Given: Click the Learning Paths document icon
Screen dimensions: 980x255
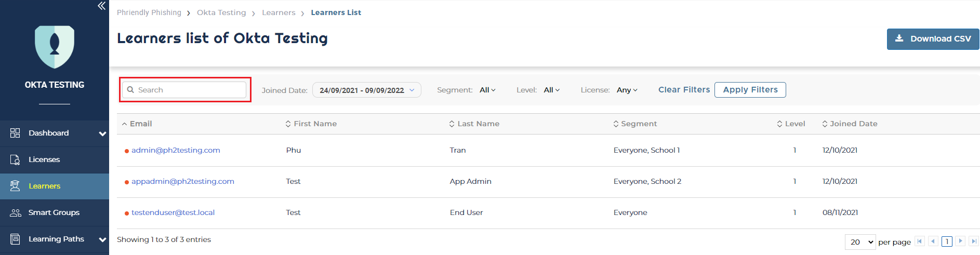Looking at the screenshot, I should [15, 239].
